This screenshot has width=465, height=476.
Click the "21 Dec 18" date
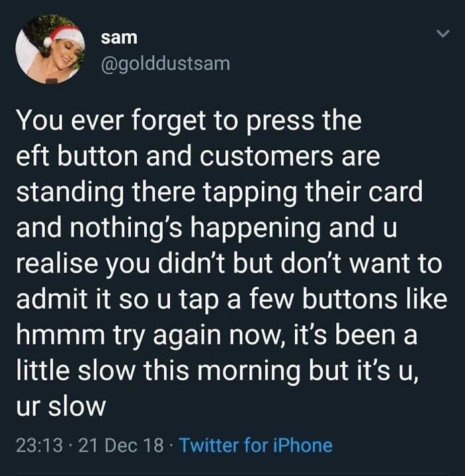pyautogui.click(x=121, y=445)
